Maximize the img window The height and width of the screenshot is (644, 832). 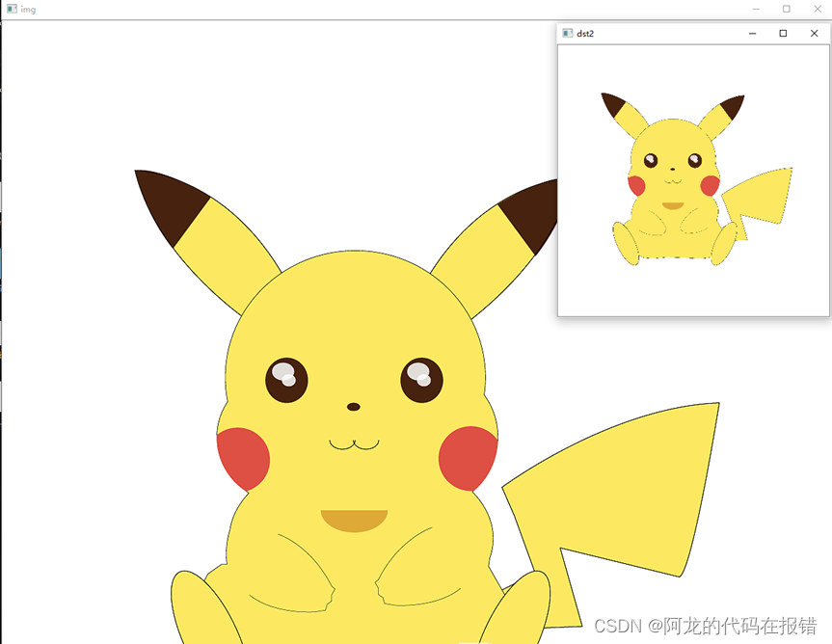(787, 9)
